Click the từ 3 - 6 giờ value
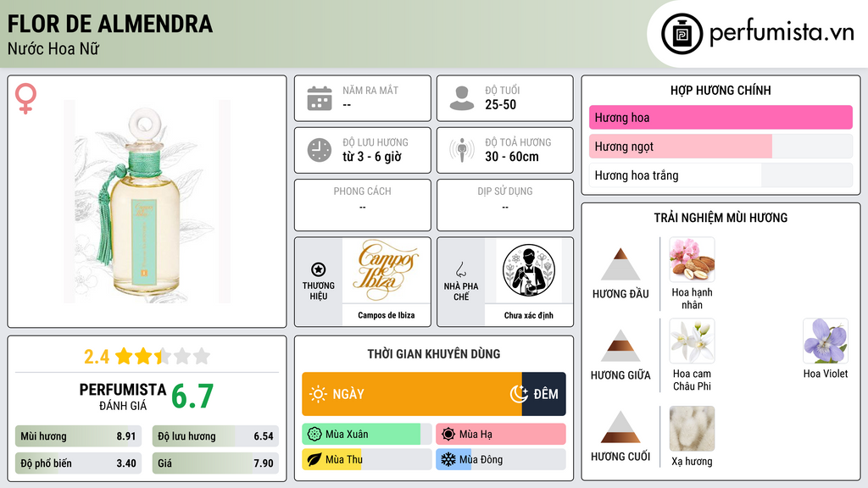Image resolution: width=868 pixels, height=488 pixels. point(372,157)
